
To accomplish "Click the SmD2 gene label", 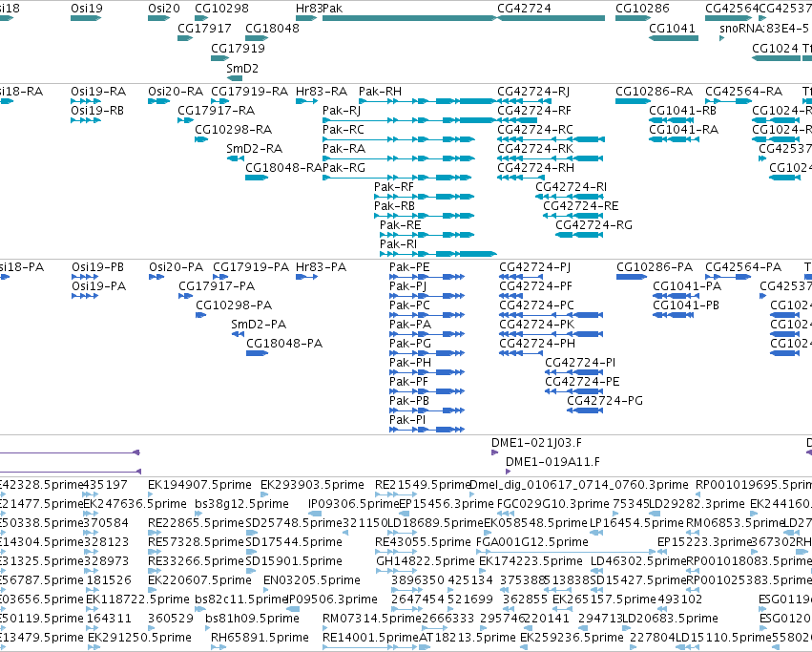I will coord(242,69).
